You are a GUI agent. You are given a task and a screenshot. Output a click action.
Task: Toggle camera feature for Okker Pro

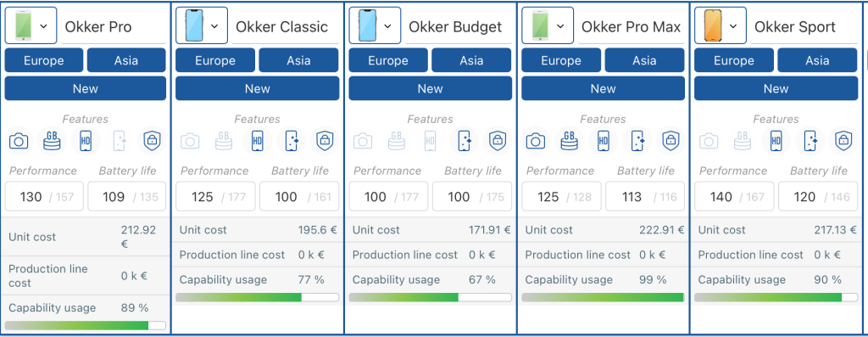point(19,141)
